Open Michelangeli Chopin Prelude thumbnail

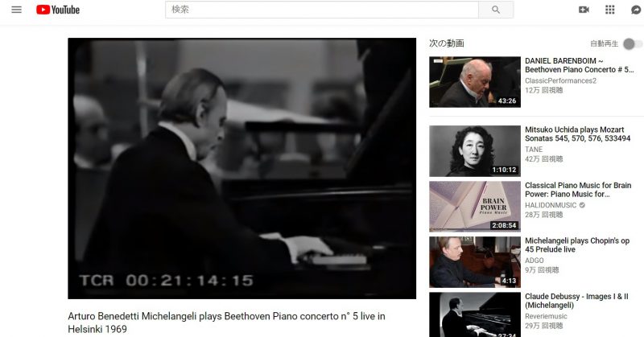coord(475,262)
